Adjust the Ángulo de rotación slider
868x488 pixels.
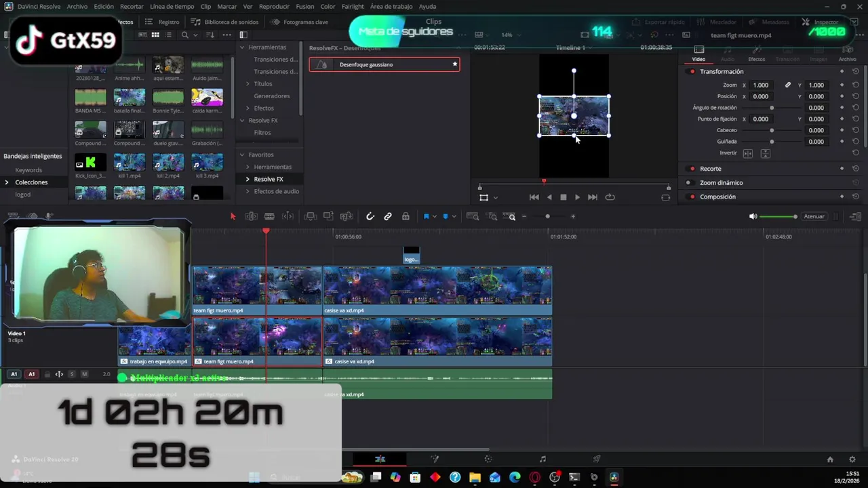[x=772, y=108]
